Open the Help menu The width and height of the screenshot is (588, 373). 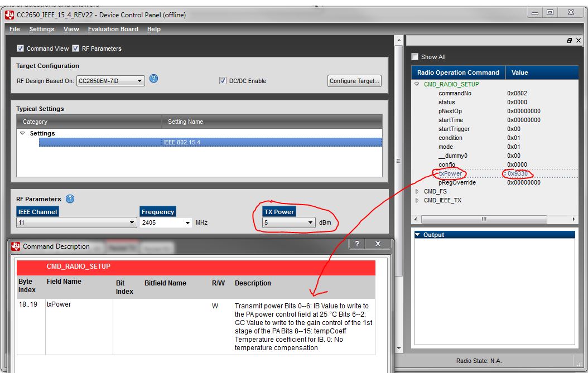154,29
